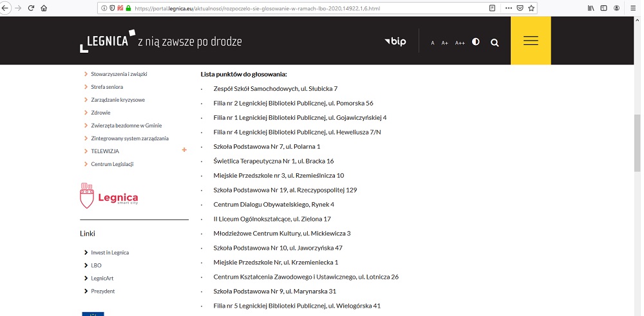The height and width of the screenshot is (316, 644).
Task: Toggle high contrast mode icon
Action: click(476, 42)
